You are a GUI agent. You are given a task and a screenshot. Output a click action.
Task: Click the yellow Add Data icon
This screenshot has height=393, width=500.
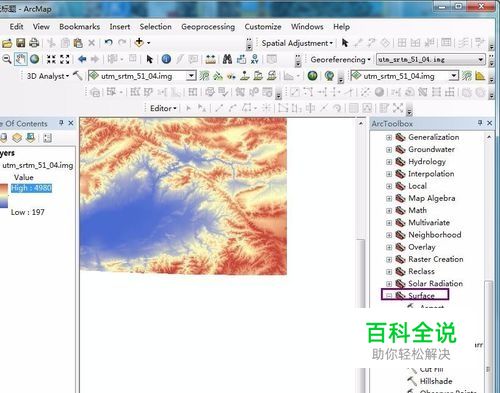(139, 43)
